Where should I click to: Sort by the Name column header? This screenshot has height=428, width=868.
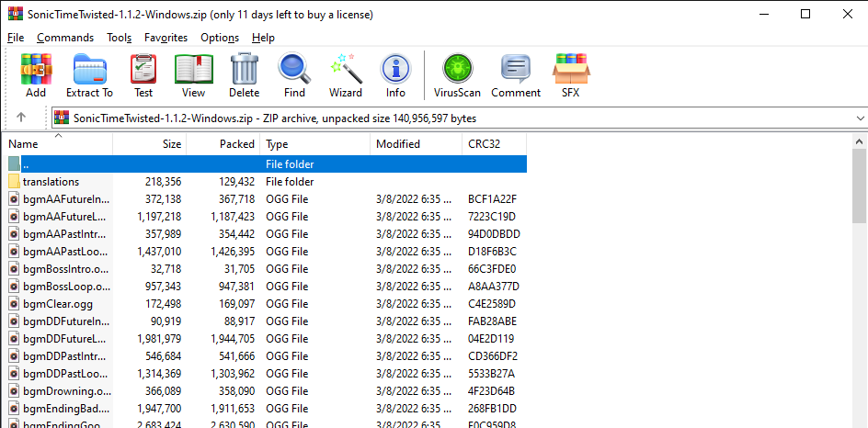pos(58,144)
